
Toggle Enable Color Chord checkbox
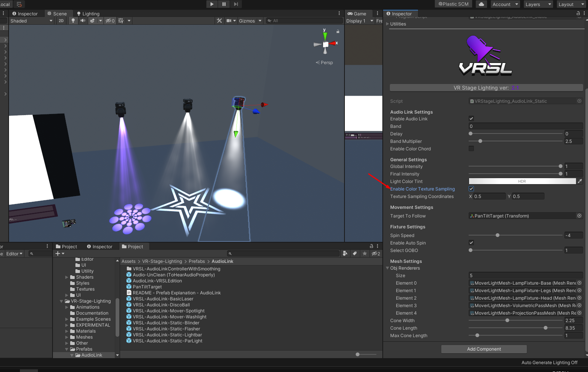[471, 148]
